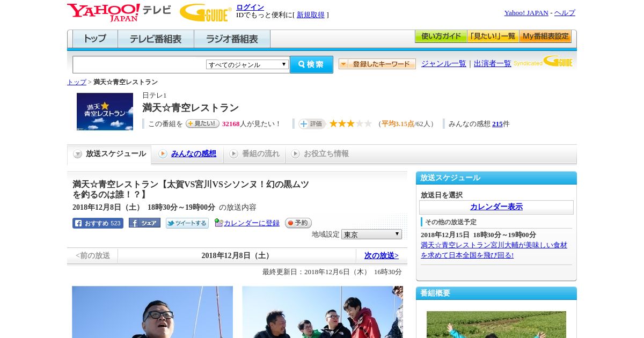Click the トップ breadcrumb link

[x=77, y=82]
